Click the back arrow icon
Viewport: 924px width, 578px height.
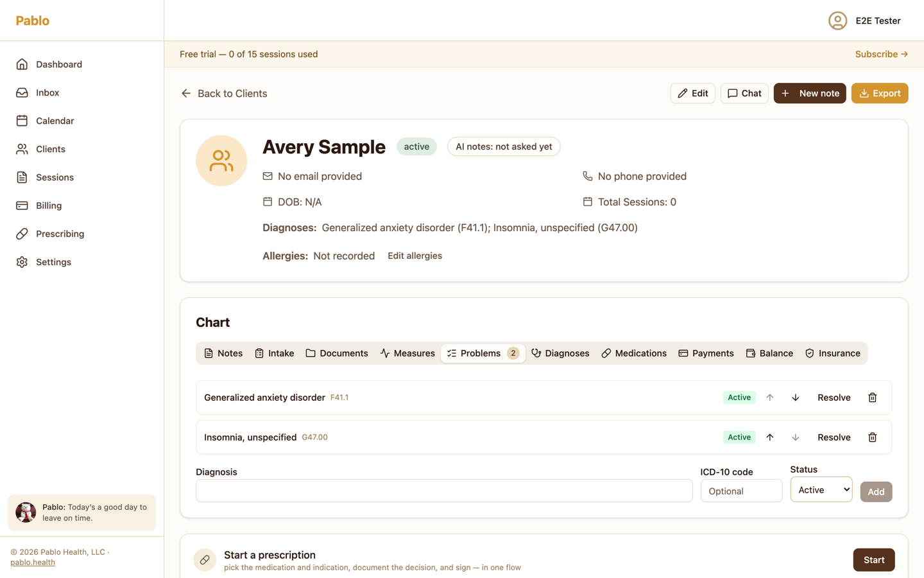pyautogui.click(x=186, y=93)
